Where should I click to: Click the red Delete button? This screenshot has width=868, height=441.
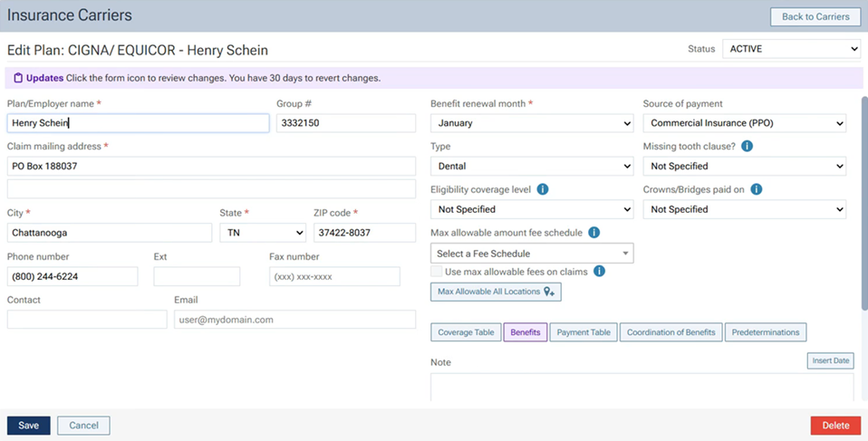[834, 426]
